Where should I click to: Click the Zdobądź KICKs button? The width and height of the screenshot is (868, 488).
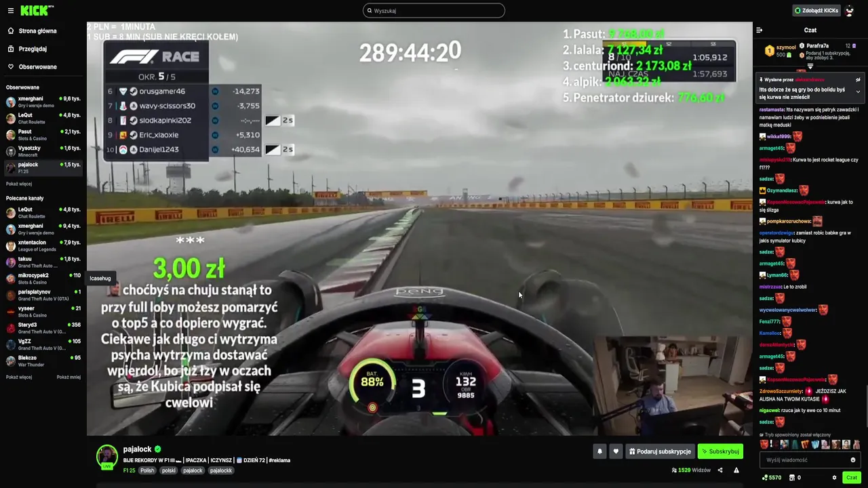click(x=816, y=10)
